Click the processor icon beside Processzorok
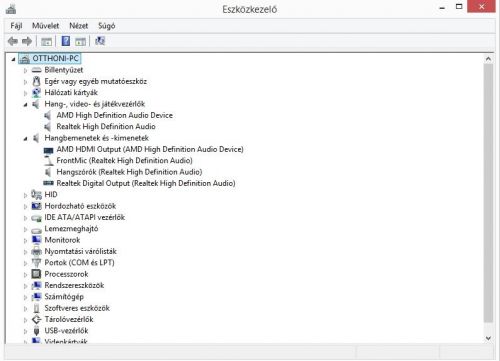Image resolution: width=500 pixels, height=361 pixels. tap(36, 274)
